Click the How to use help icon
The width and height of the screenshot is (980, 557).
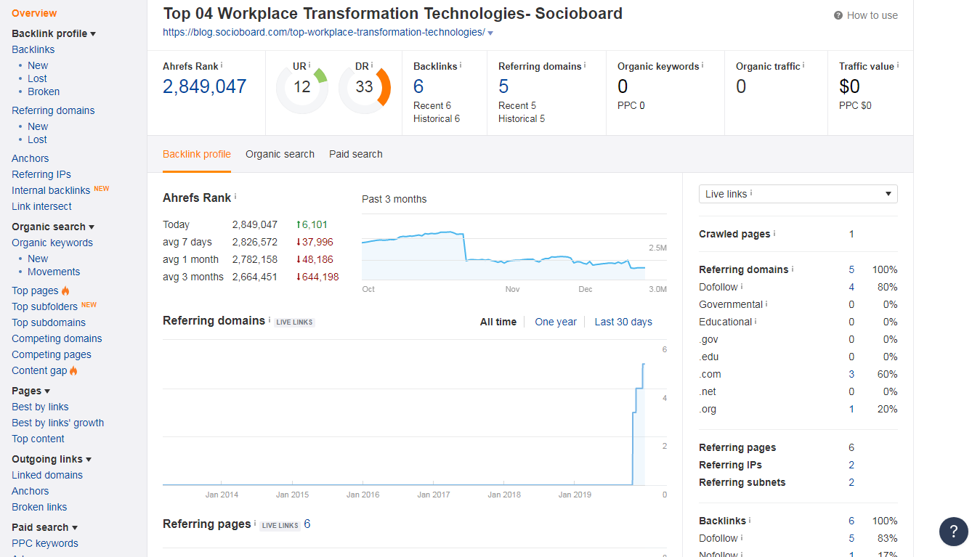(x=838, y=15)
